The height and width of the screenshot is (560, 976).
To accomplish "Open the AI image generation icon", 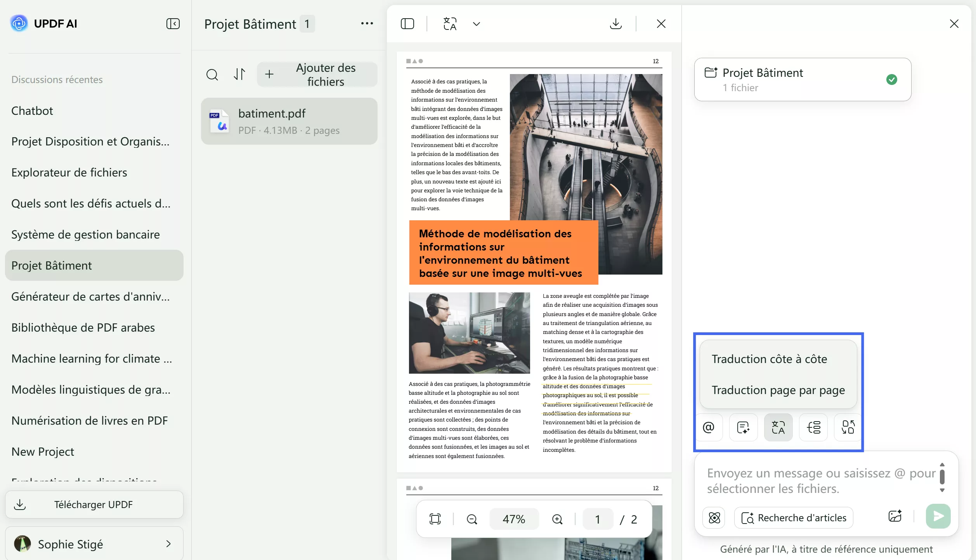I will tap(895, 517).
